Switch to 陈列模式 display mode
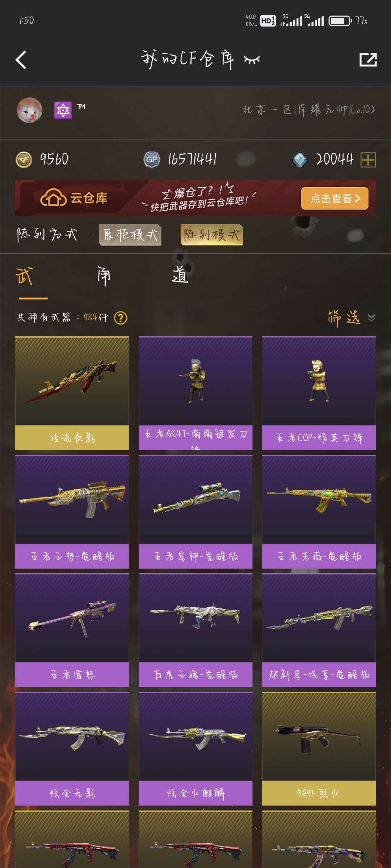Viewport: 391px width, 868px height. pos(211,235)
